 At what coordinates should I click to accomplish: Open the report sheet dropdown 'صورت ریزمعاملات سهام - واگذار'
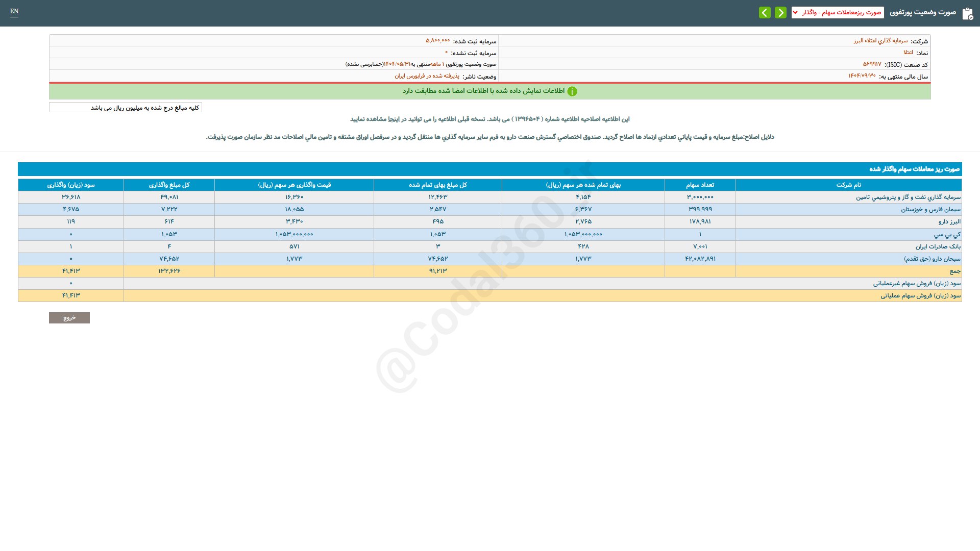838,12
